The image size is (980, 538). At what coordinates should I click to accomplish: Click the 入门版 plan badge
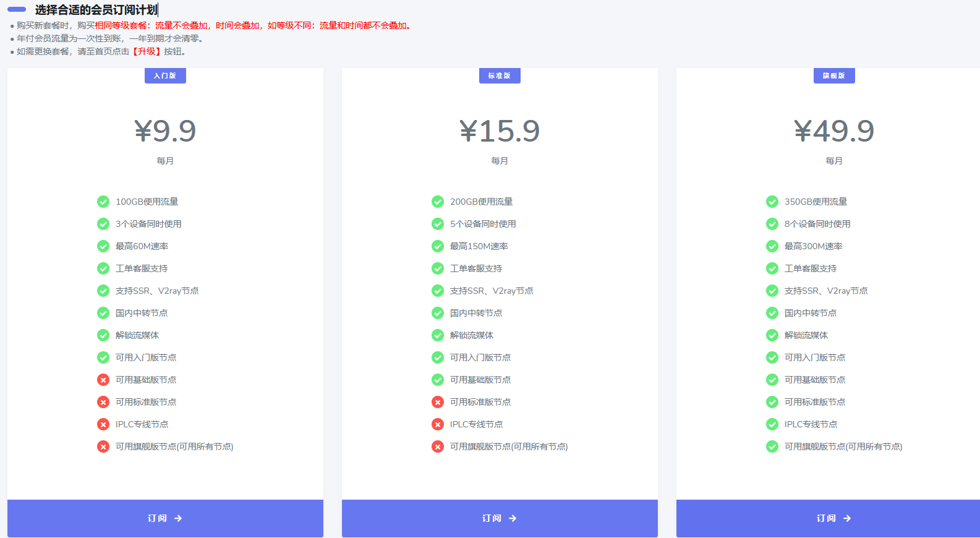pyautogui.click(x=165, y=75)
